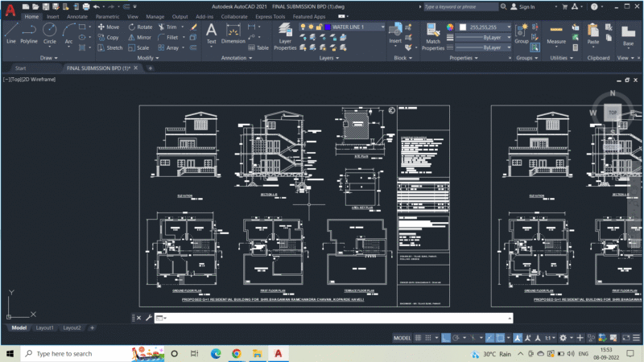Click Sign In

coord(522,6)
